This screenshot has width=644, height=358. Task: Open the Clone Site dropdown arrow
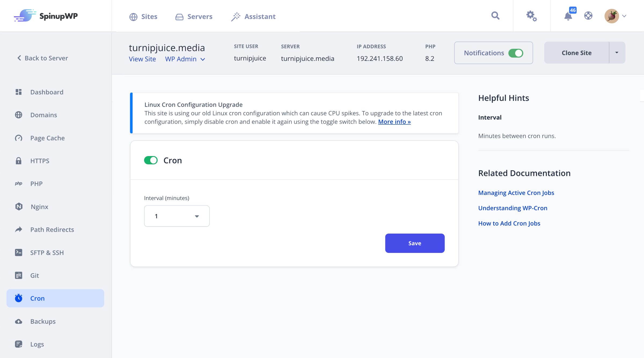617,53
